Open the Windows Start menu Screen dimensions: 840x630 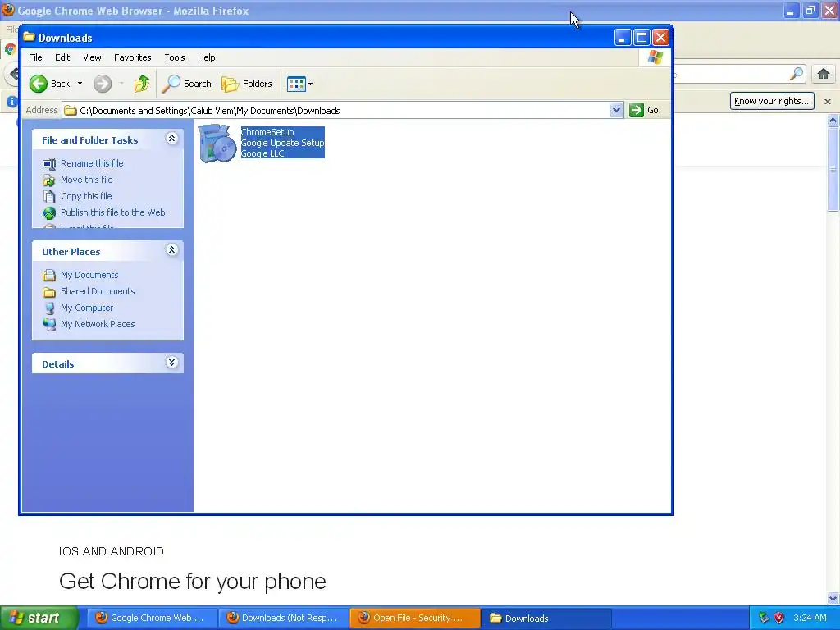click(x=39, y=618)
